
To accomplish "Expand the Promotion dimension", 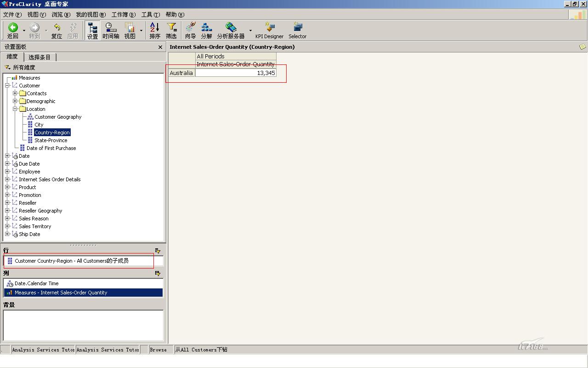I will click(x=7, y=195).
